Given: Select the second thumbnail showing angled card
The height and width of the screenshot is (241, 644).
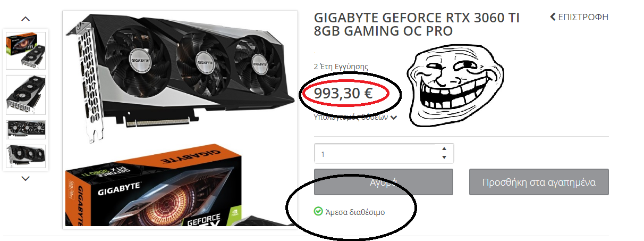Looking at the screenshot, I should pos(26,95).
